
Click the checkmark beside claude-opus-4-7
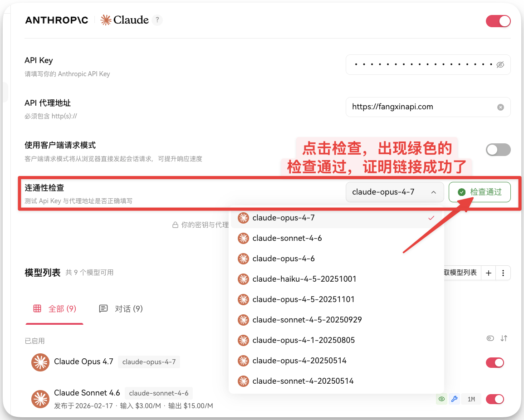431,218
